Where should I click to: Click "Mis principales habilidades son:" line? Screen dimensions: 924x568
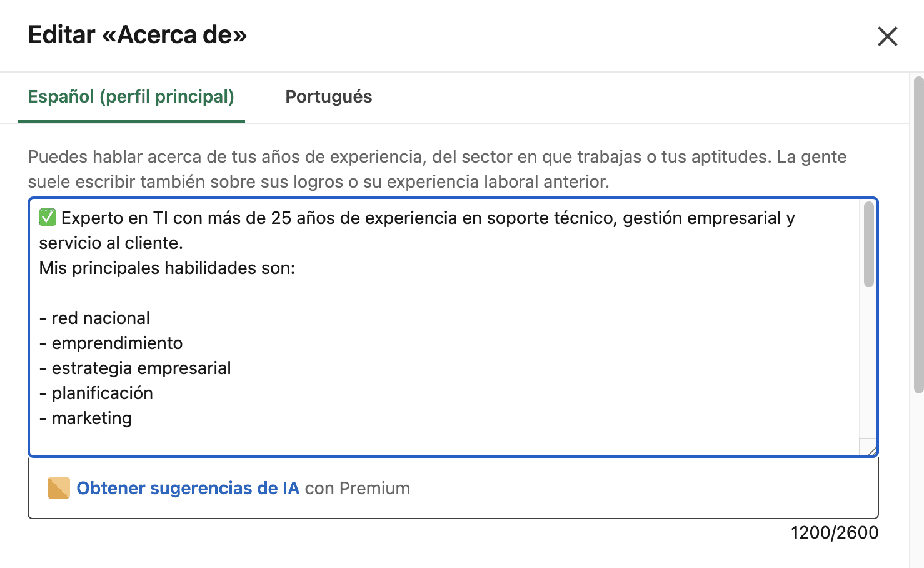tap(167, 268)
